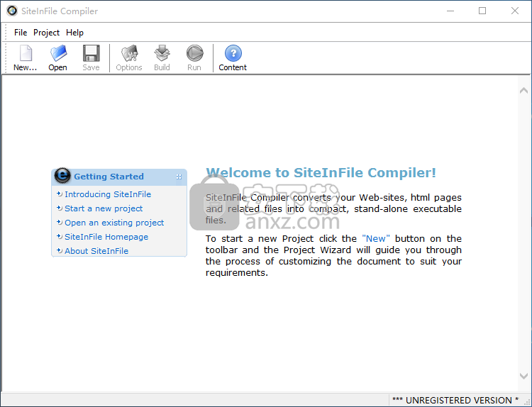This screenshot has height=407, width=532.
Task: Follow the Start a new project link
Action: coord(104,208)
